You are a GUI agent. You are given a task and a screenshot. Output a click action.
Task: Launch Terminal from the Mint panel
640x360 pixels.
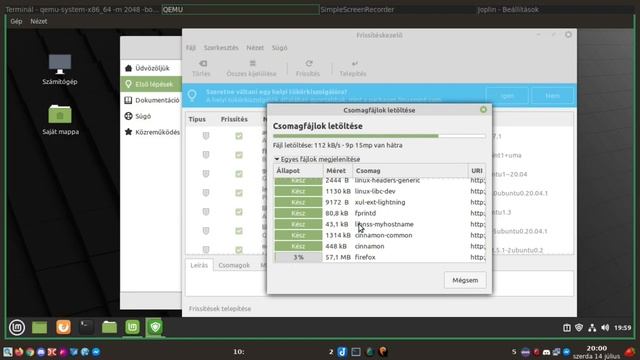tap(86, 327)
